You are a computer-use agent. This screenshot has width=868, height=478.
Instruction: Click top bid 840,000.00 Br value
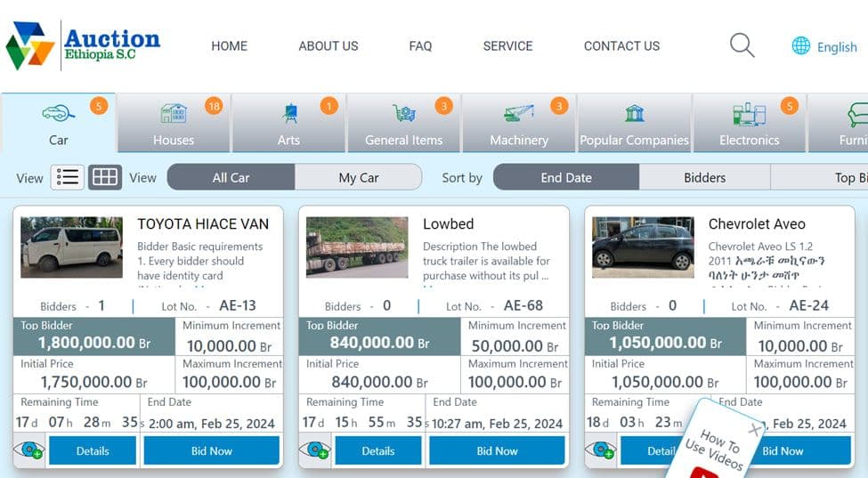(380, 343)
